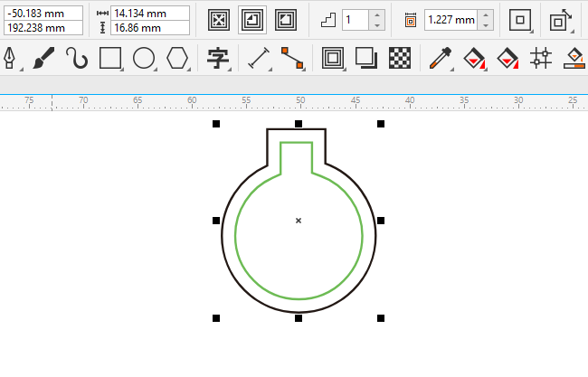Open the contour color direction option

click(561, 20)
